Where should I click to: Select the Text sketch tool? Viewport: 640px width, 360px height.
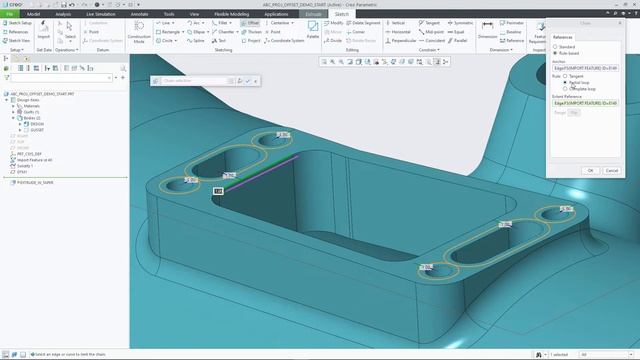[x=219, y=41]
